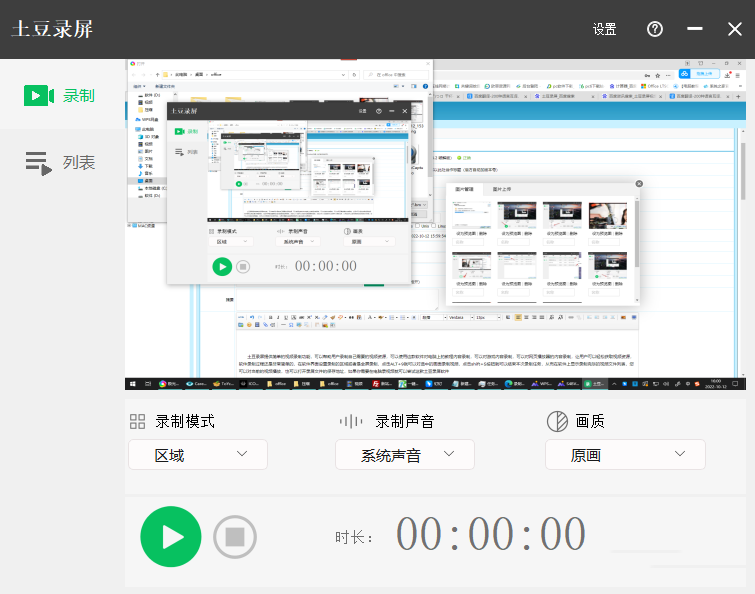Switch to the 录制 tab
Image resolution: width=755 pixels, height=594 pixels.
60,96
